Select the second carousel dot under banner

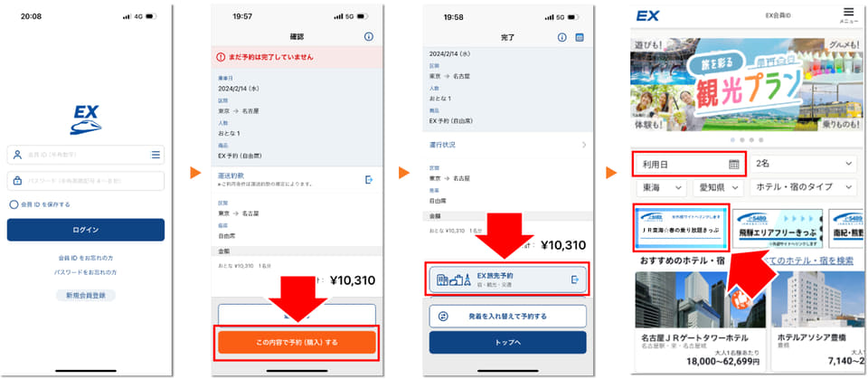[x=742, y=140]
